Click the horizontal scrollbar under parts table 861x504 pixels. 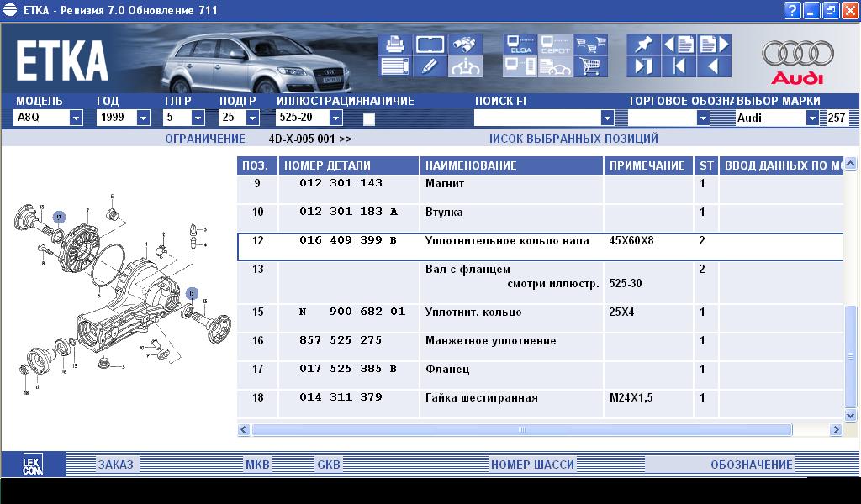click(521, 430)
